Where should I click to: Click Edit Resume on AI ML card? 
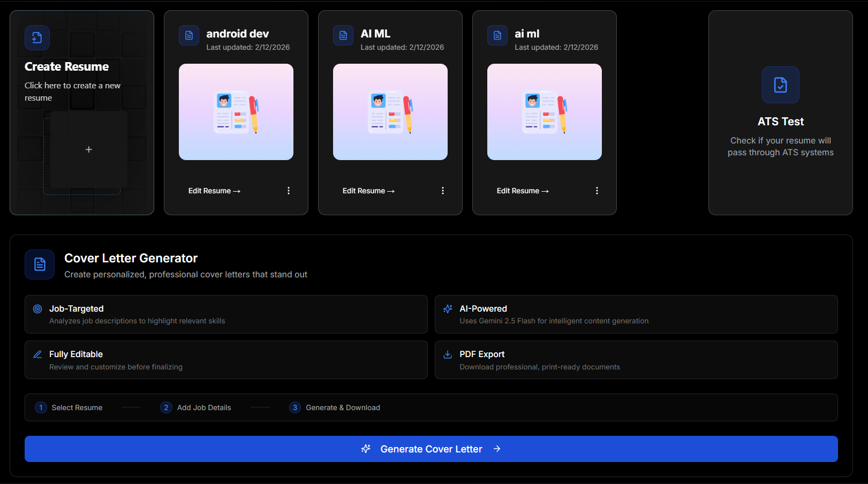(368, 191)
